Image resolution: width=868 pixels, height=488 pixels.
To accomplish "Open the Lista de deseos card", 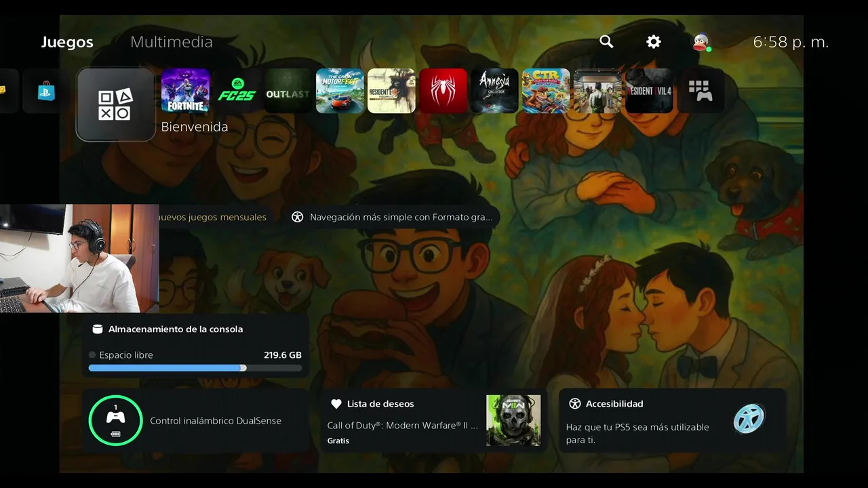I will tap(434, 421).
